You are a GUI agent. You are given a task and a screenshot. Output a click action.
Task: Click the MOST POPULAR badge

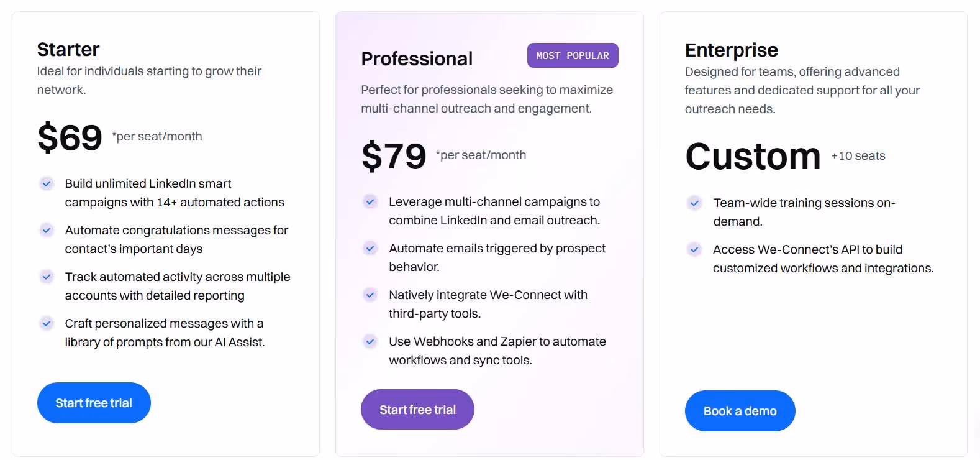click(572, 55)
